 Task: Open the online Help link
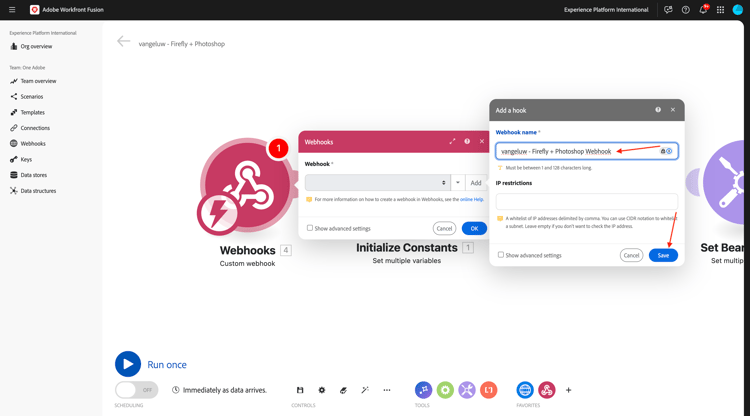[472, 199]
